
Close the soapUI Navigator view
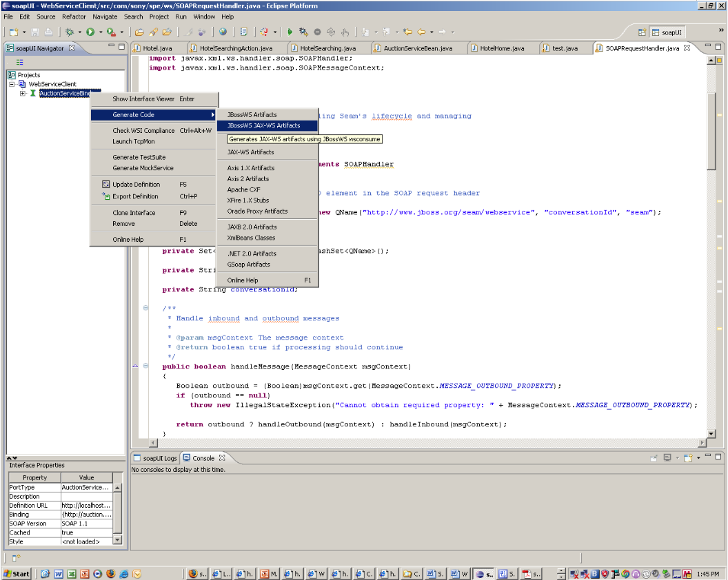72,48
